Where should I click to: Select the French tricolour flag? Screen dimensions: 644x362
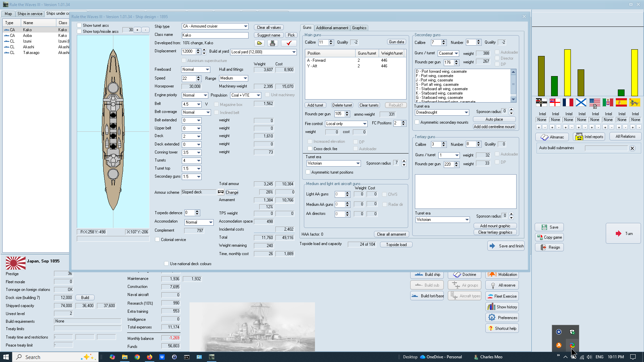(x=568, y=102)
